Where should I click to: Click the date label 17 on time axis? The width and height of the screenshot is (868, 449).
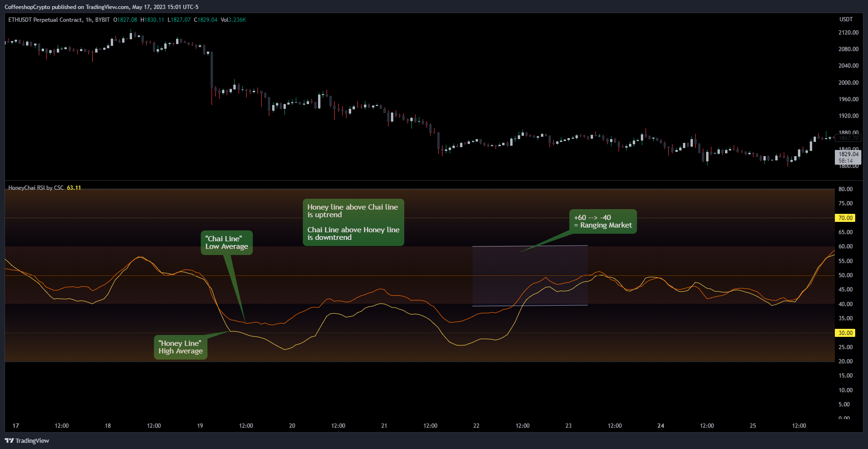click(x=16, y=426)
